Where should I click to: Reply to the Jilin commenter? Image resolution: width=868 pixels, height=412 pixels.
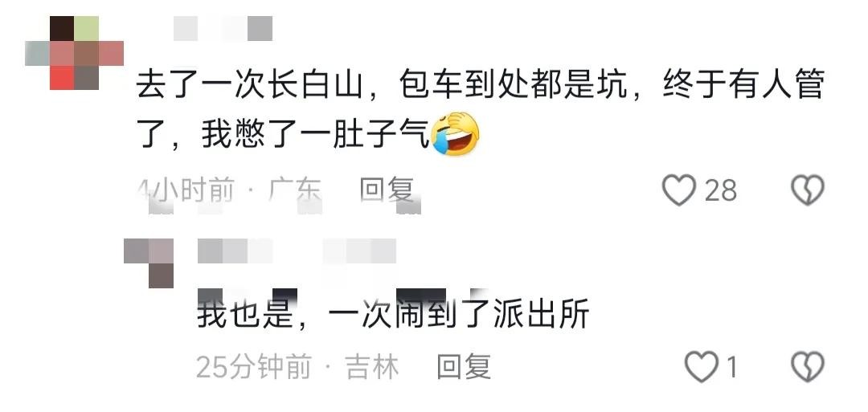464,367
